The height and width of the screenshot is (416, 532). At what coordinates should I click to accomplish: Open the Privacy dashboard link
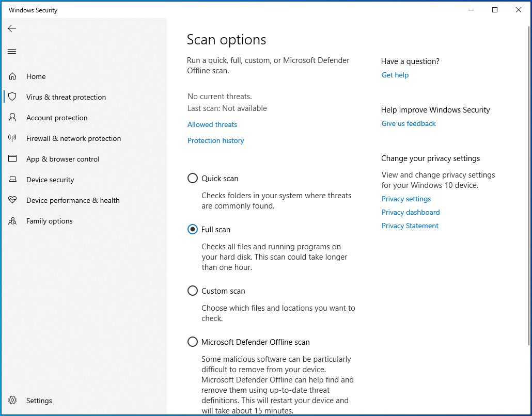tap(411, 212)
